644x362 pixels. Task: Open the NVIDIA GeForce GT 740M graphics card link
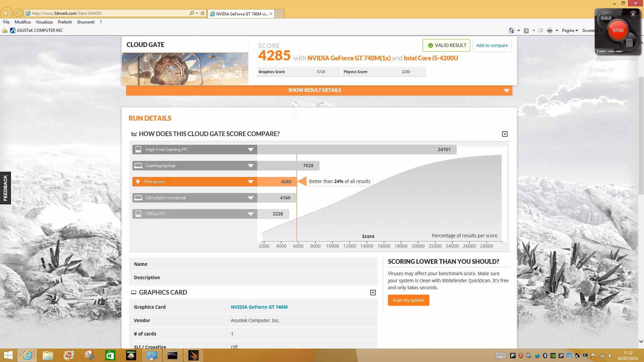[259, 307]
